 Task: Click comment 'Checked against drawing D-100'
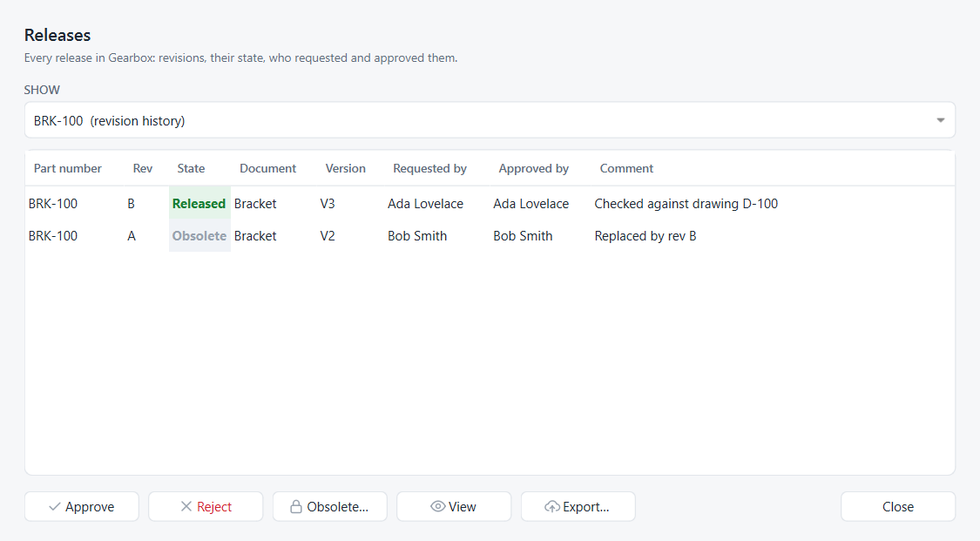click(686, 204)
